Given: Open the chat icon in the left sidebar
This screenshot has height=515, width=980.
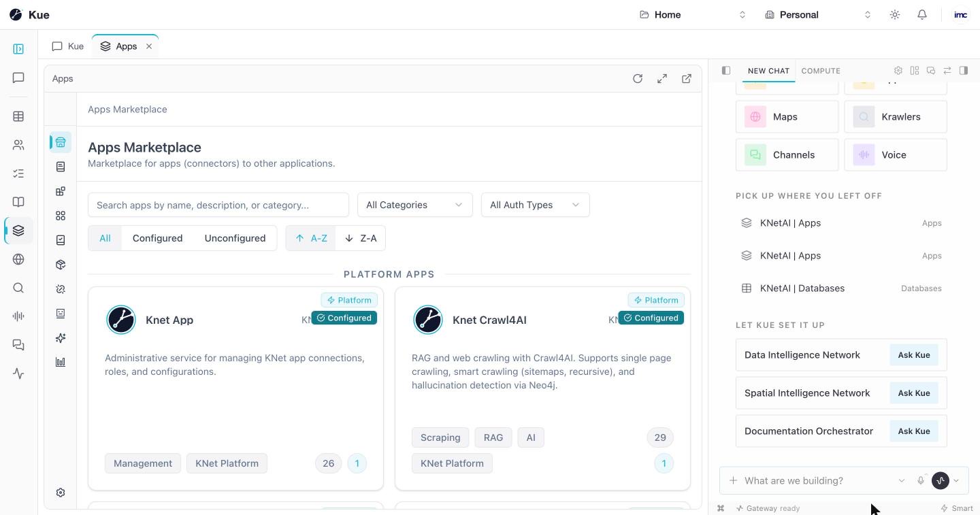Looking at the screenshot, I should click(18, 78).
